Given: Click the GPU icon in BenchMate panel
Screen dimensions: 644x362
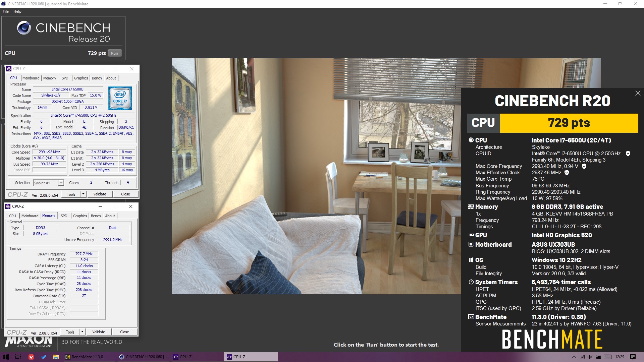Looking at the screenshot, I should click(471, 235).
